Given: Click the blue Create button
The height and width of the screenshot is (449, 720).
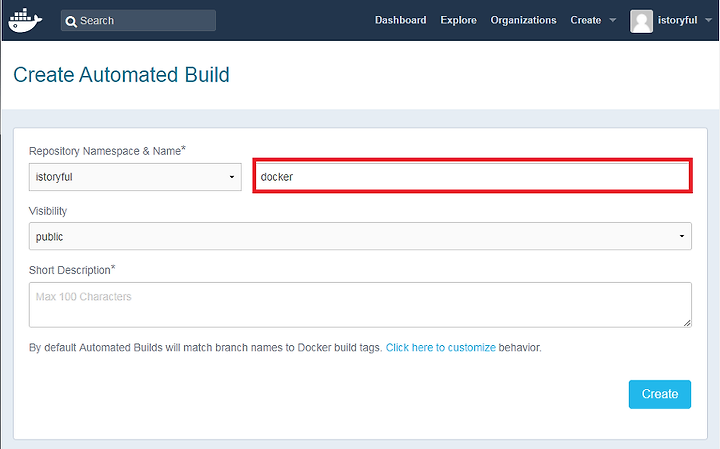Looking at the screenshot, I should [659, 394].
